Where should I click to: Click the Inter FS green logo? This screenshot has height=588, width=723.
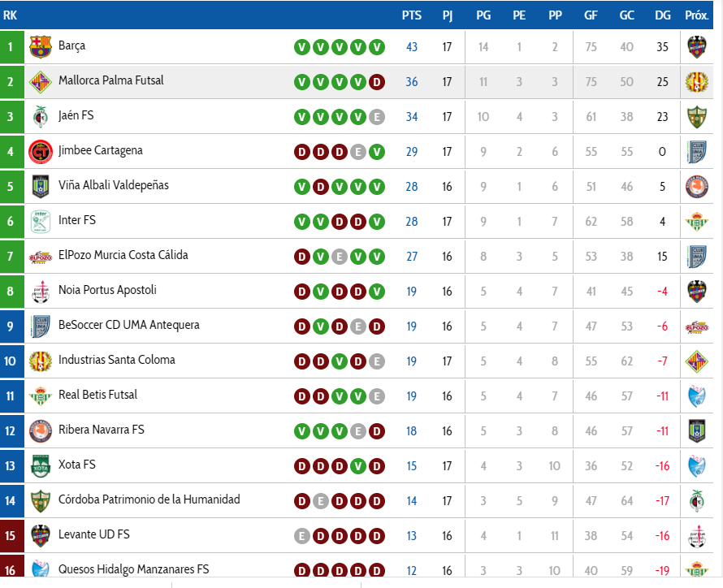tap(40, 222)
